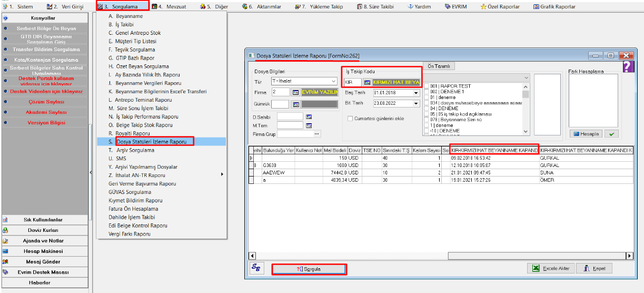The width and height of the screenshot is (644, 293).
Task: Click the Haberler sidebar panel
Action: [46, 282]
